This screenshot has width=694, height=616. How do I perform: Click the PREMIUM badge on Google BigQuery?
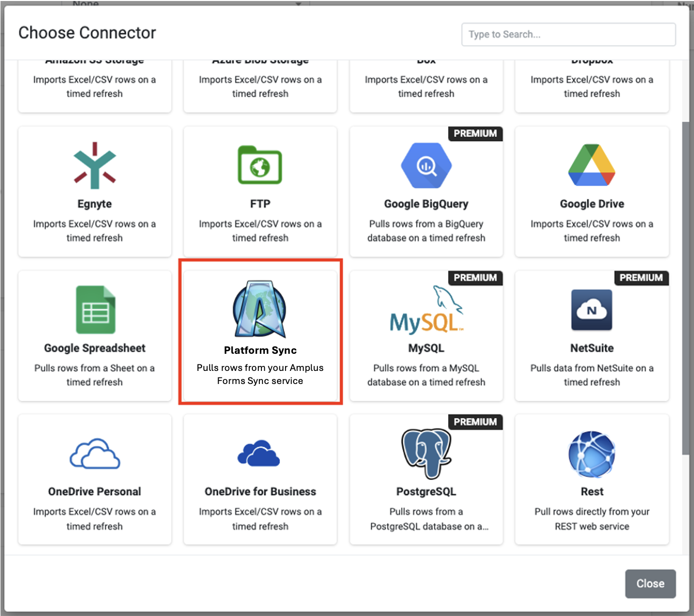(x=475, y=133)
